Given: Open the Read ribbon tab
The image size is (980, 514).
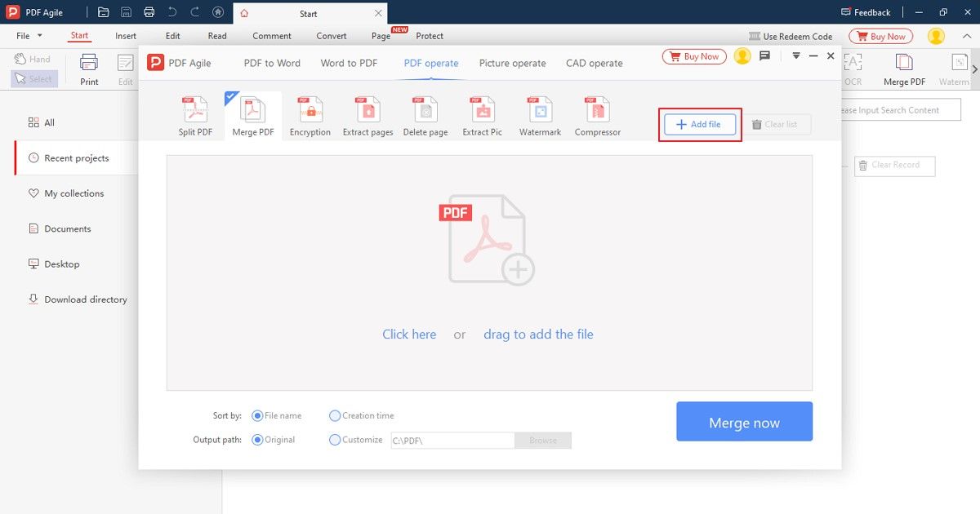Looking at the screenshot, I should pos(217,36).
